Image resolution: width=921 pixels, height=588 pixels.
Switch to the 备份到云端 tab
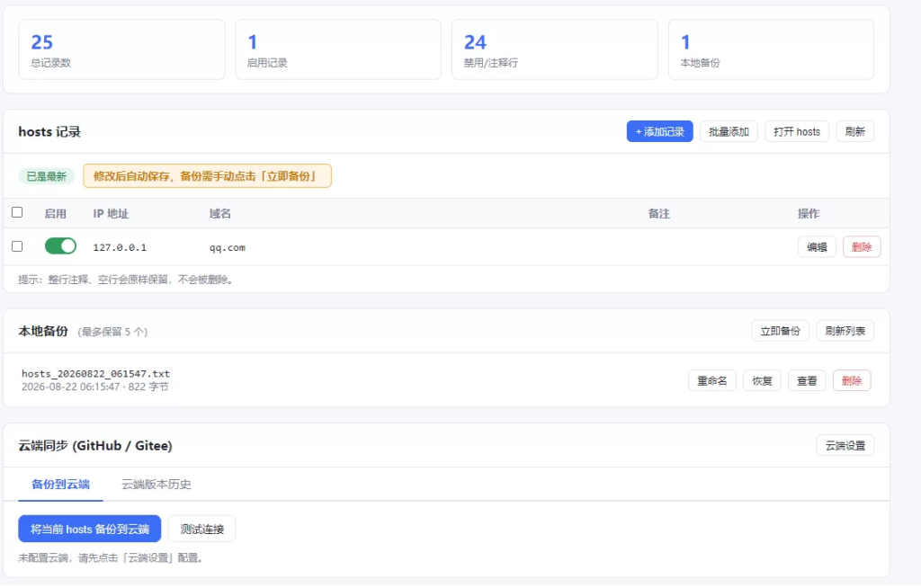click(x=60, y=485)
